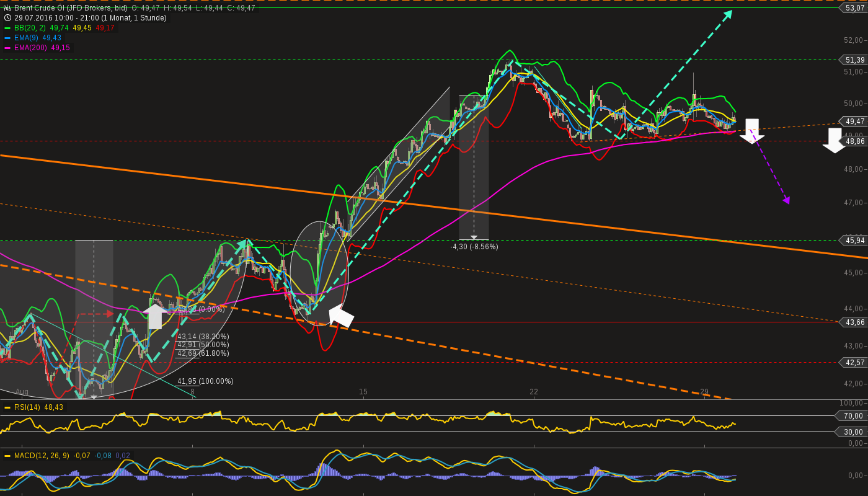Click the magenta EMA(200) legend marker
The image size is (868, 496).
7,48
